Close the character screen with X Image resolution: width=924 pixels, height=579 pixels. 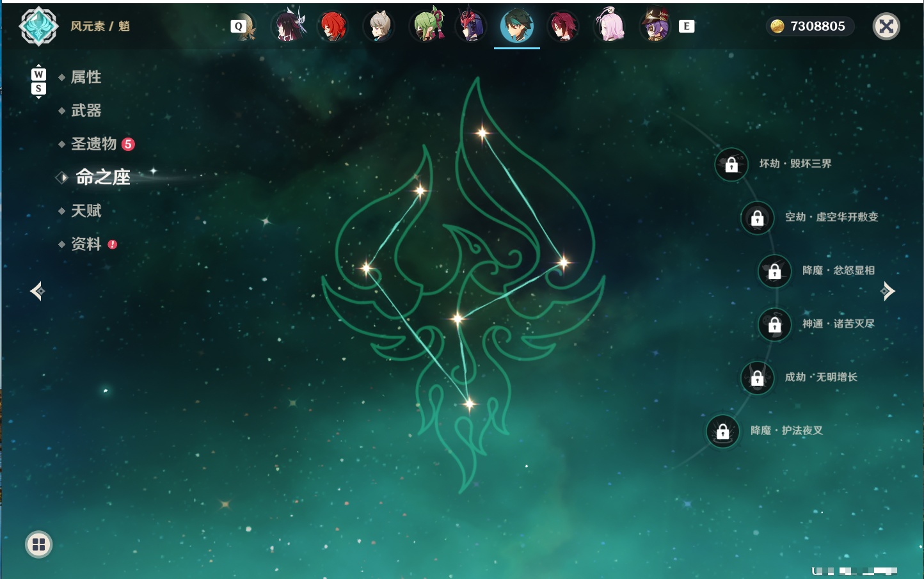(x=886, y=26)
